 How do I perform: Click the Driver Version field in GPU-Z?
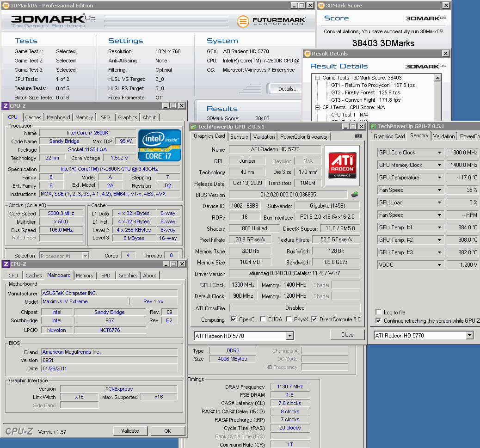(294, 273)
